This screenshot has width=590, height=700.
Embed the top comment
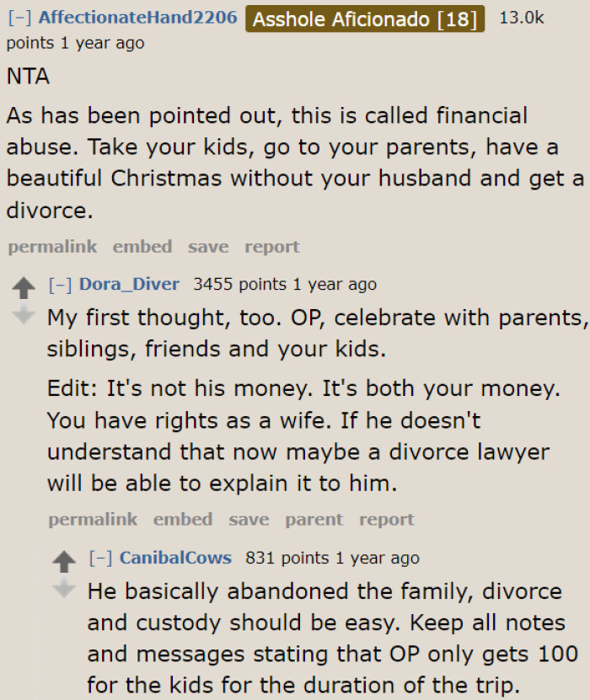pos(142,246)
